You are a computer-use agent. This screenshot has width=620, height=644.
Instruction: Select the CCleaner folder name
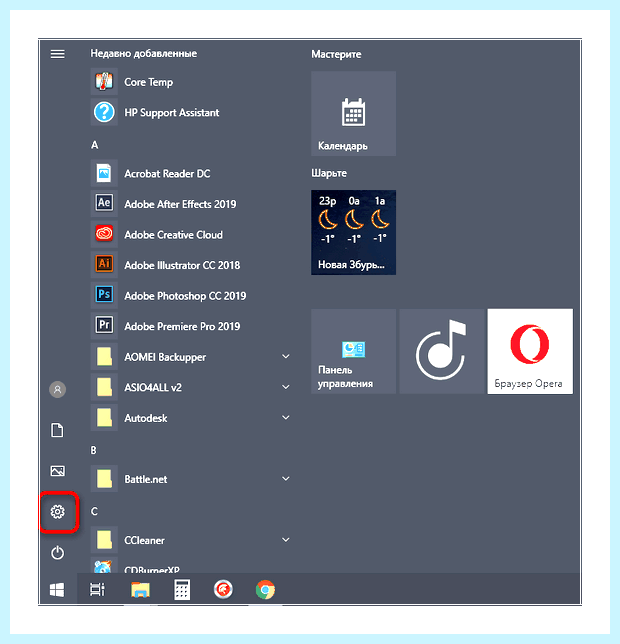[145, 540]
